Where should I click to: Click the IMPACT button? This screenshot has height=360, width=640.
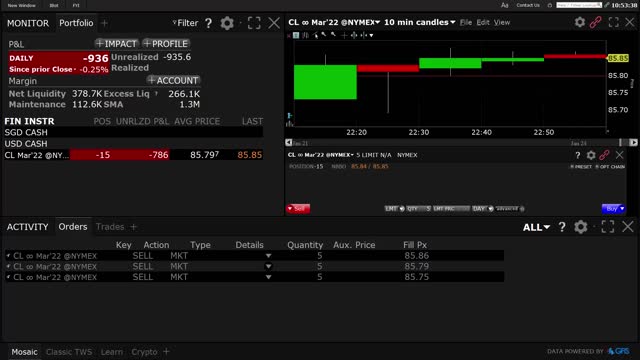coord(116,44)
